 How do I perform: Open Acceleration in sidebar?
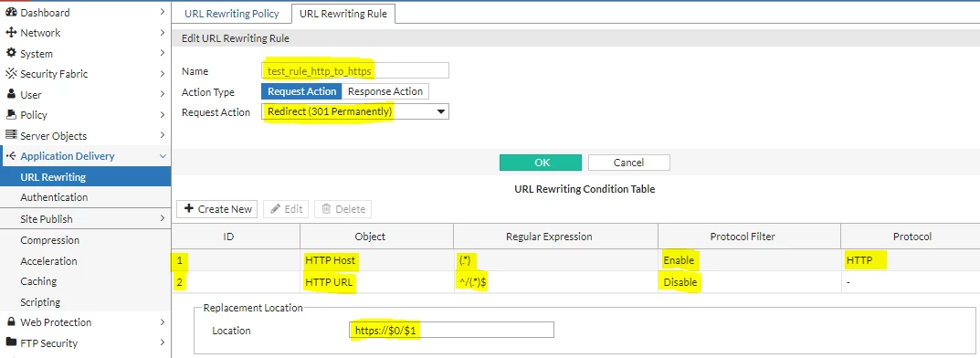[86, 260]
